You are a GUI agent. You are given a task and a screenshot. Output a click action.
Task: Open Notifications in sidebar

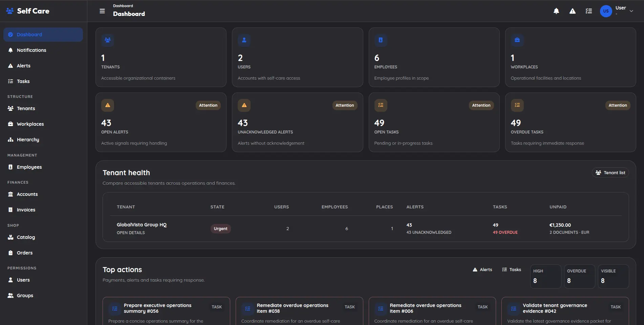(43, 50)
